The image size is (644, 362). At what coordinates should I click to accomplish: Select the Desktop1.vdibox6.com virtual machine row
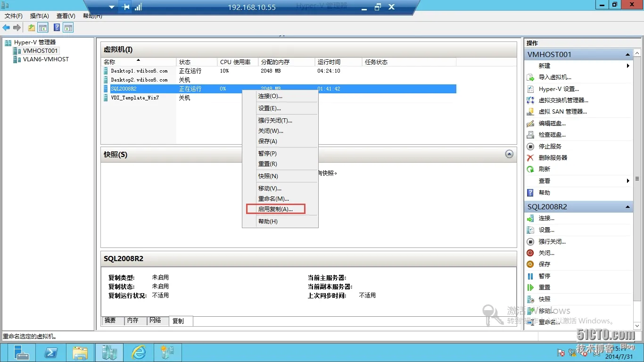pyautogui.click(x=279, y=71)
